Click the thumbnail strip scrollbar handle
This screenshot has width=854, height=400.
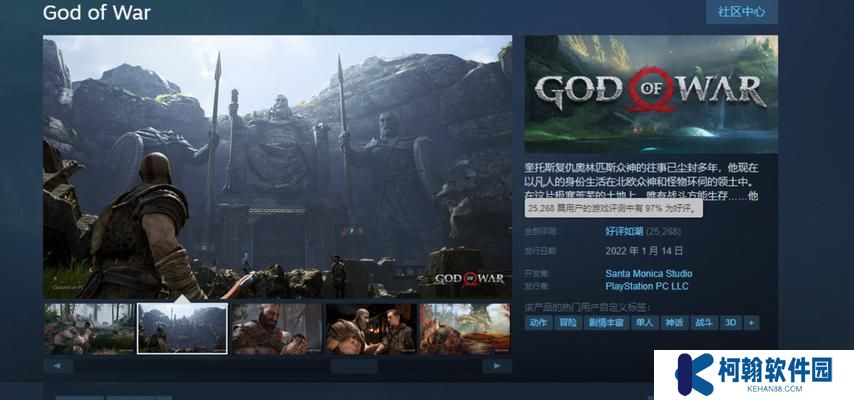click(x=354, y=366)
